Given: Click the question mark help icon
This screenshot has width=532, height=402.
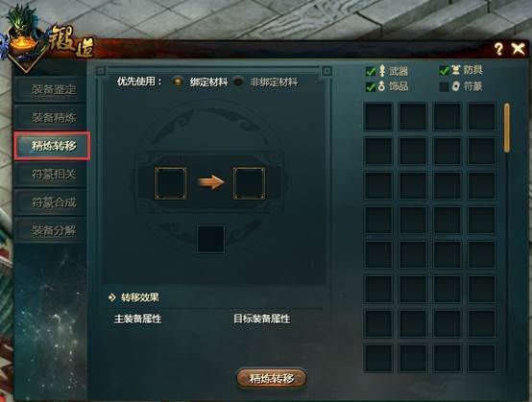Looking at the screenshot, I should coord(498,49).
